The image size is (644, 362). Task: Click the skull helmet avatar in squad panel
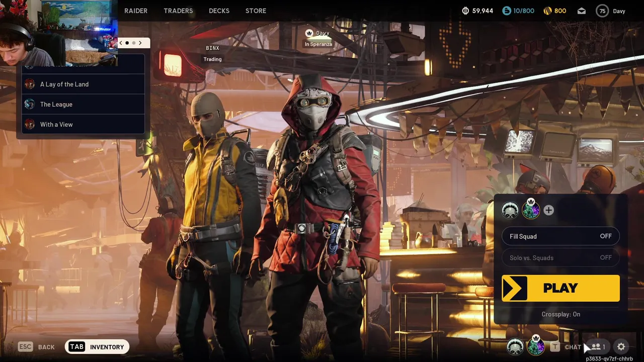click(x=510, y=210)
